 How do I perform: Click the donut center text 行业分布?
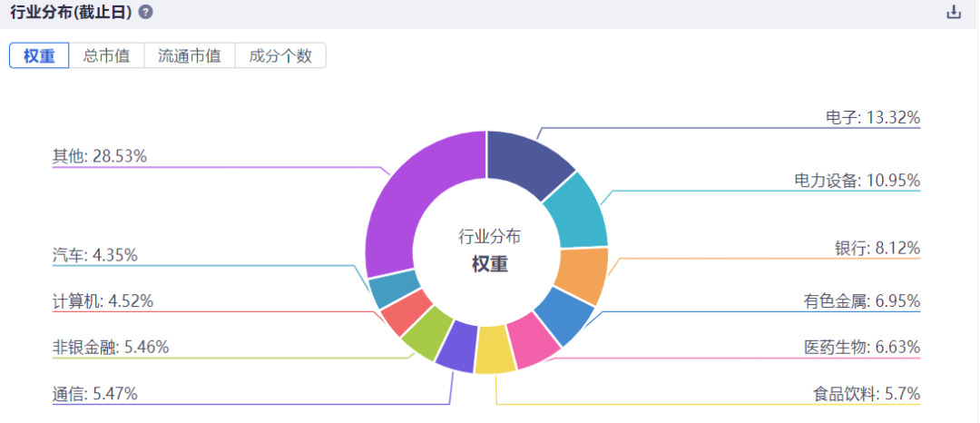pyautogui.click(x=489, y=237)
